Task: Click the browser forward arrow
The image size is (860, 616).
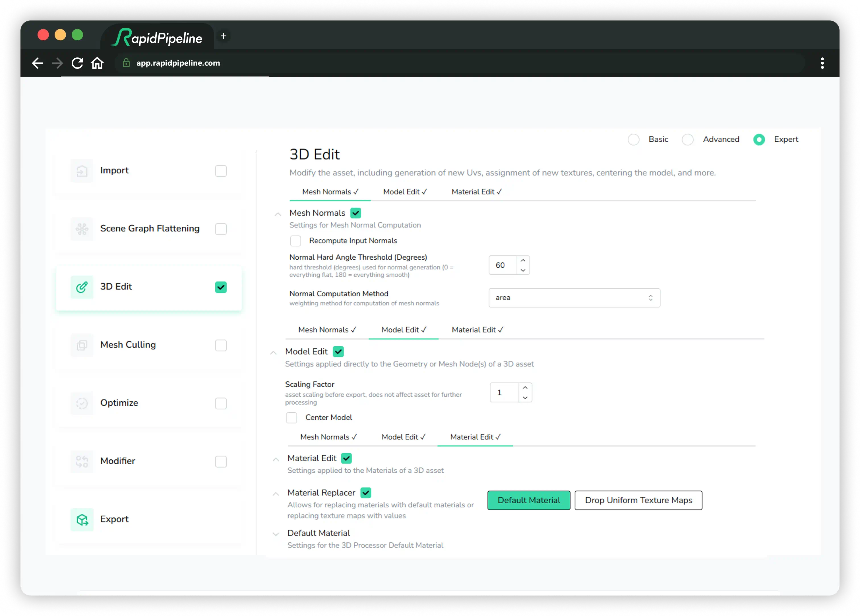Action: coord(57,63)
